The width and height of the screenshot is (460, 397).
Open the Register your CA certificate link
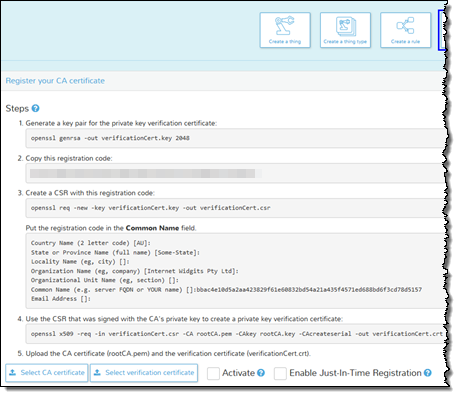pyautogui.click(x=55, y=81)
